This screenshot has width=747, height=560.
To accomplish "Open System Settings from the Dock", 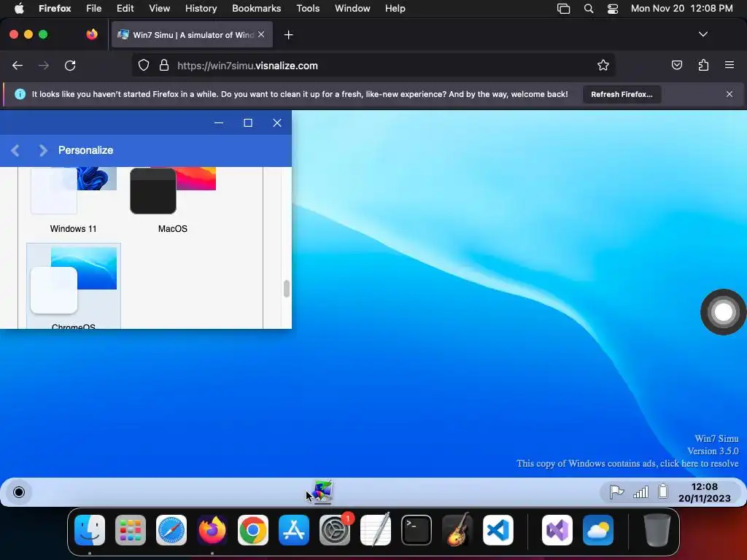I will click(x=335, y=530).
